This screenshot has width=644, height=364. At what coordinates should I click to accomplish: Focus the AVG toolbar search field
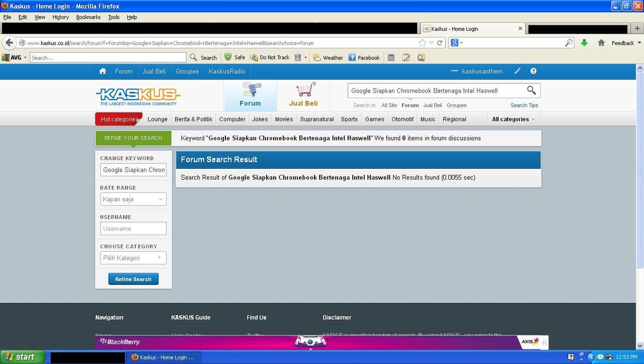coord(108,57)
